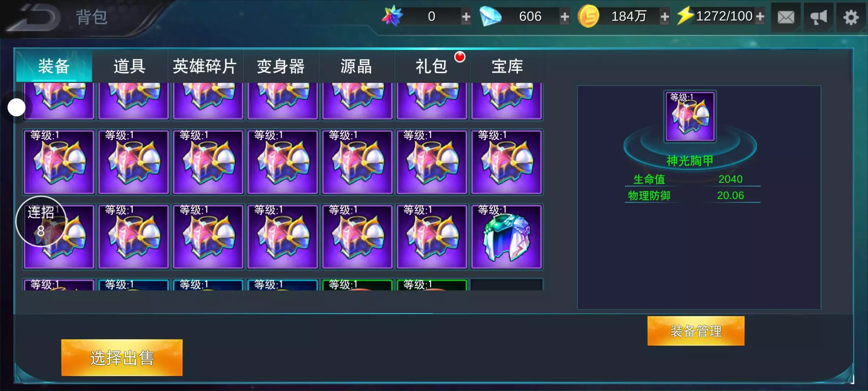Open the 礼包 tab with red dot
Image resolution: width=868 pixels, height=391 pixels.
(431, 66)
